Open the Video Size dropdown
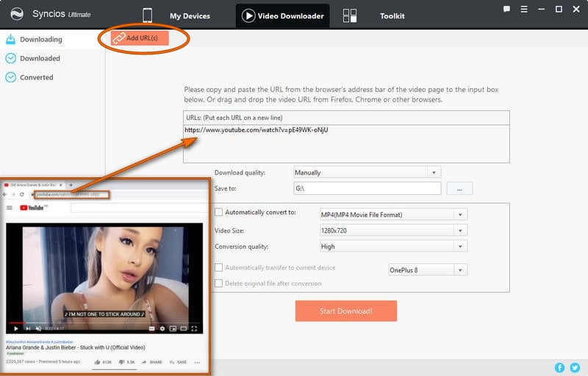Screen dimensions: 588x376 461,230
